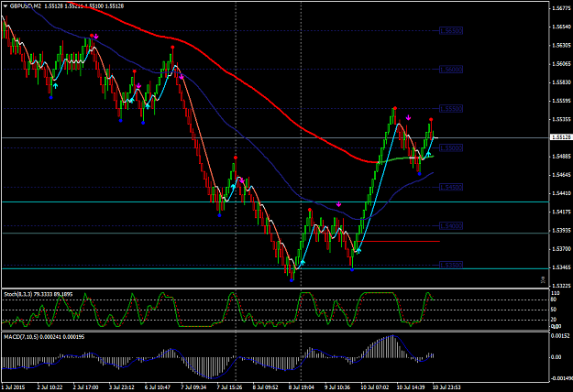
Task: Click the 10 Jul 07:02 time label
Action: coord(375,387)
